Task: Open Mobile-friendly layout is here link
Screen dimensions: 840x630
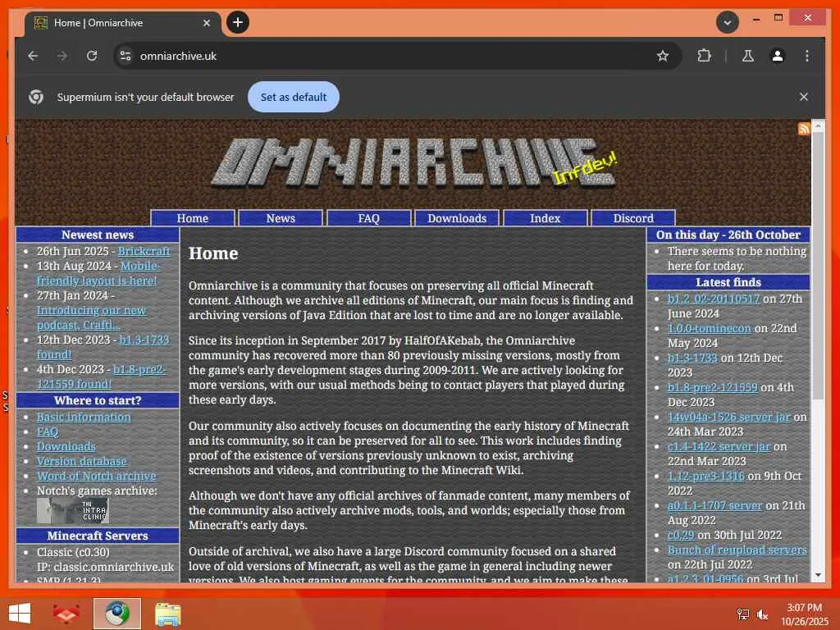Action: point(97,281)
